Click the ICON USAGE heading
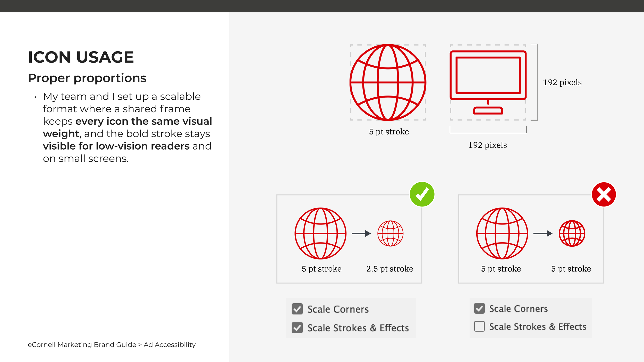The height and width of the screenshot is (362, 644). (81, 57)
